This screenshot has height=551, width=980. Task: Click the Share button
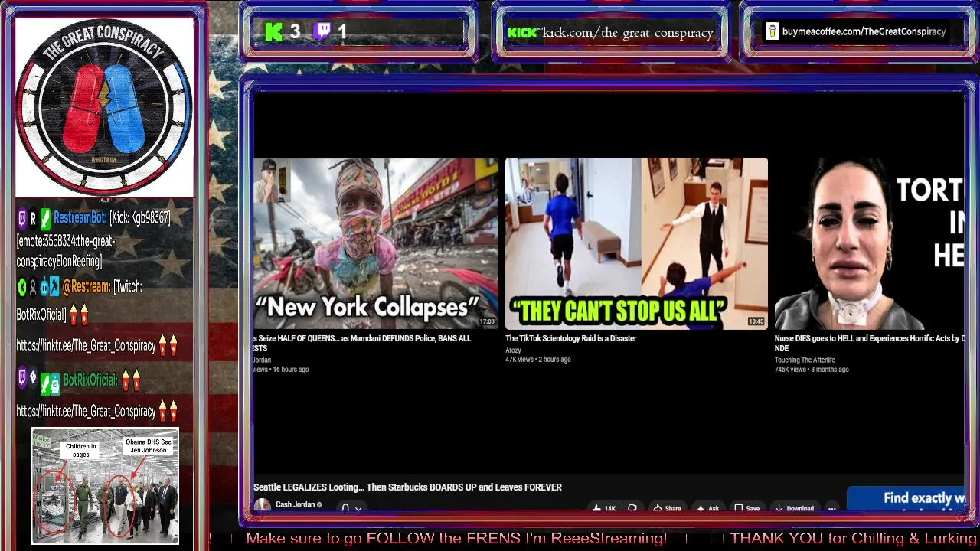667,508
